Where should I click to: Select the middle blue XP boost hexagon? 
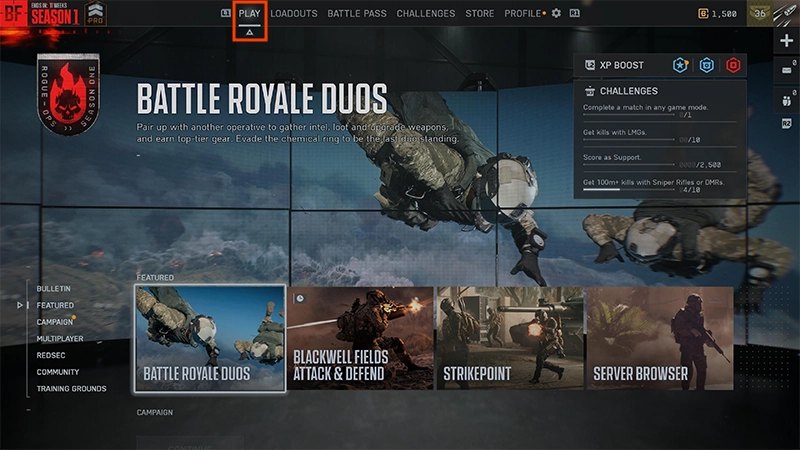point(707,65)
